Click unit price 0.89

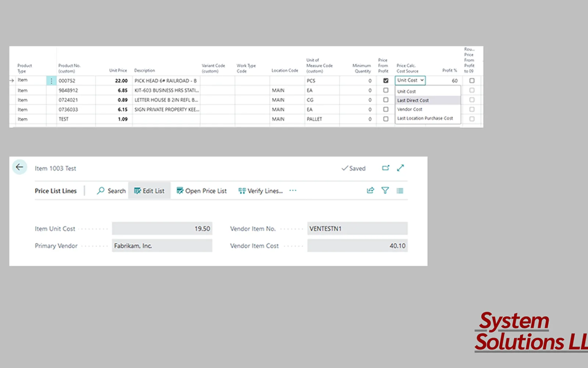123,100
